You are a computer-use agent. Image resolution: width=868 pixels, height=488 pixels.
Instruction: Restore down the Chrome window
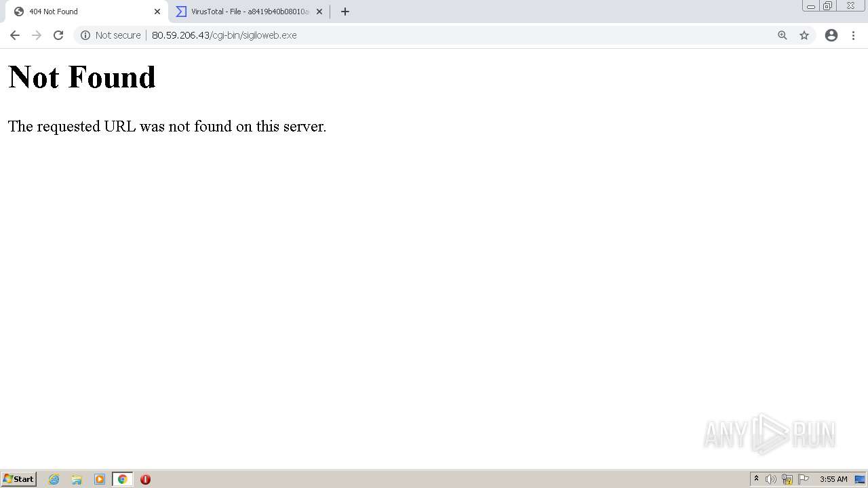point(828,6)
